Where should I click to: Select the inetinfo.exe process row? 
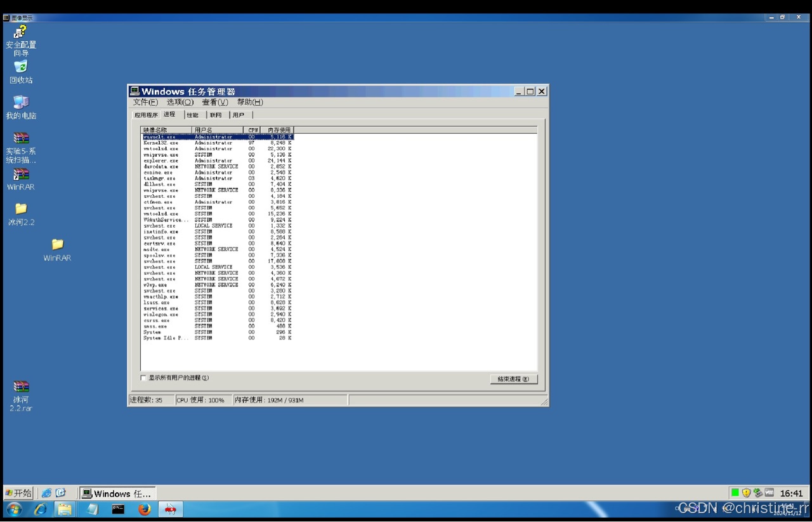point(217,232)
